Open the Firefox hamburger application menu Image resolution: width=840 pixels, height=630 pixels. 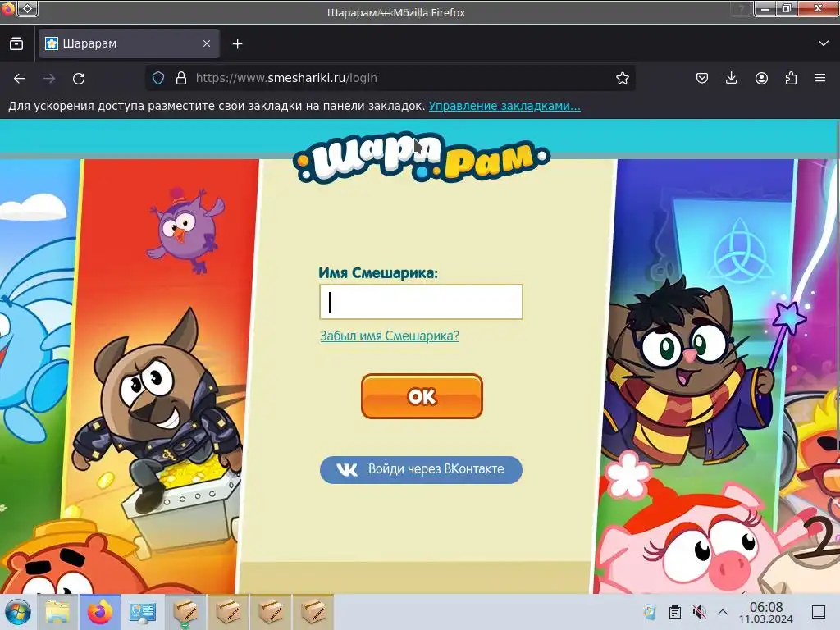tap(820, 78)
